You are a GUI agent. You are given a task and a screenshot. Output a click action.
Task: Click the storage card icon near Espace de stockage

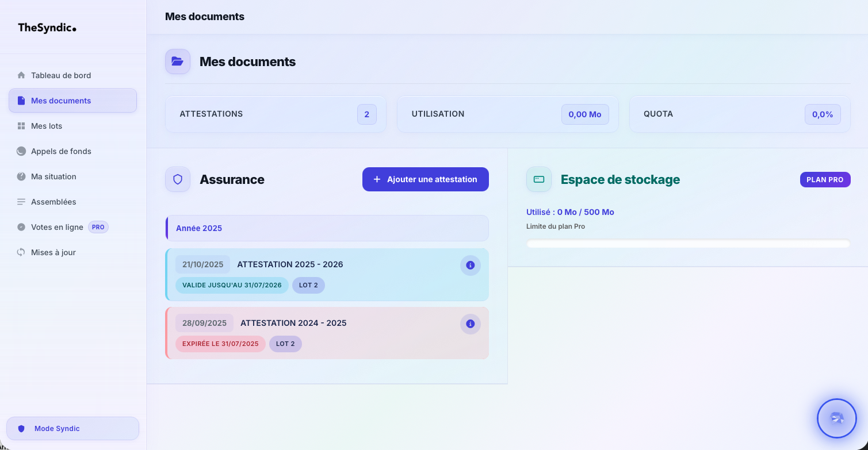pos(538,179)
